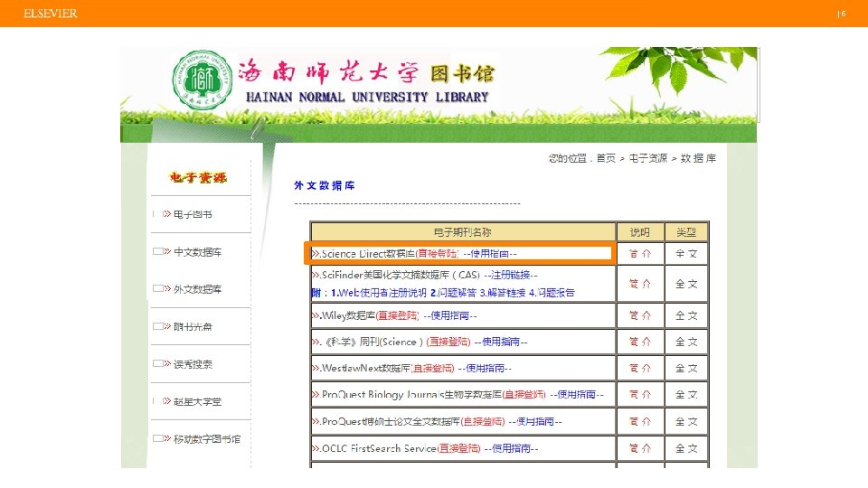
Task: Open the 《科学》周刊(Science) link
Action: pos(373,342)
